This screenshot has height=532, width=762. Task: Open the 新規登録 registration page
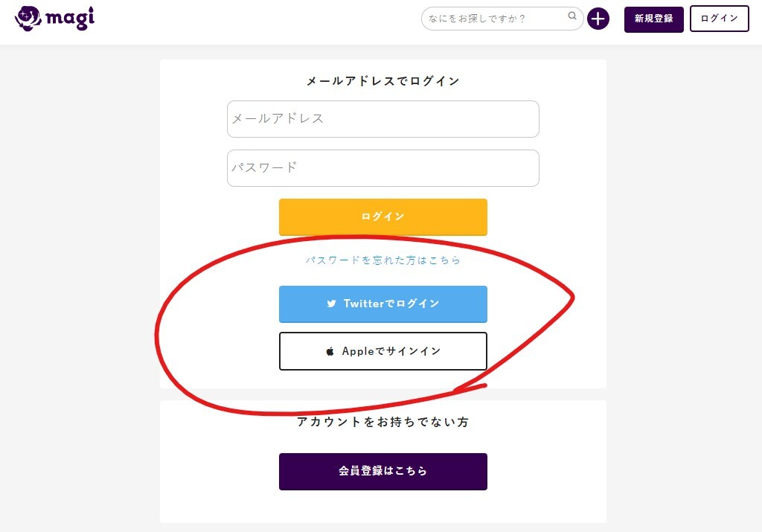pyautogui.click(x=653, y=19)
